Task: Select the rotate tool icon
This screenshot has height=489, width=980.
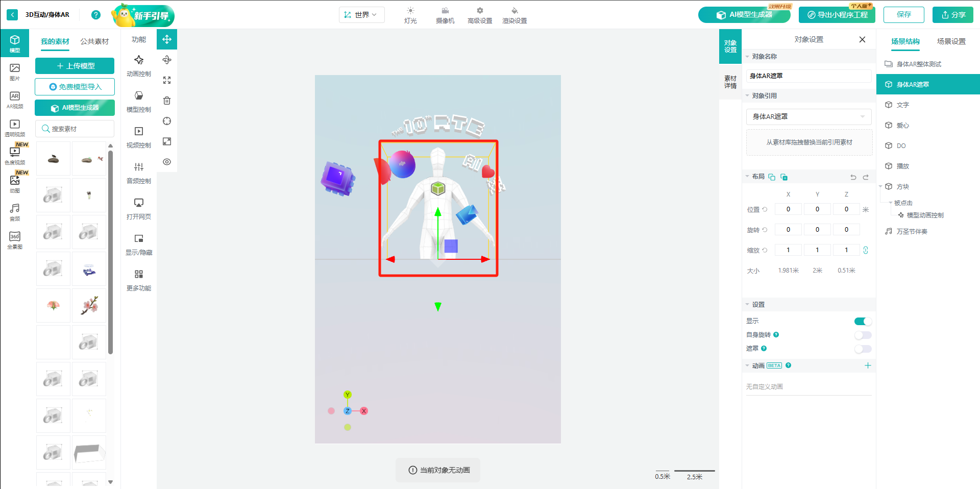Action: pos(167,60)
